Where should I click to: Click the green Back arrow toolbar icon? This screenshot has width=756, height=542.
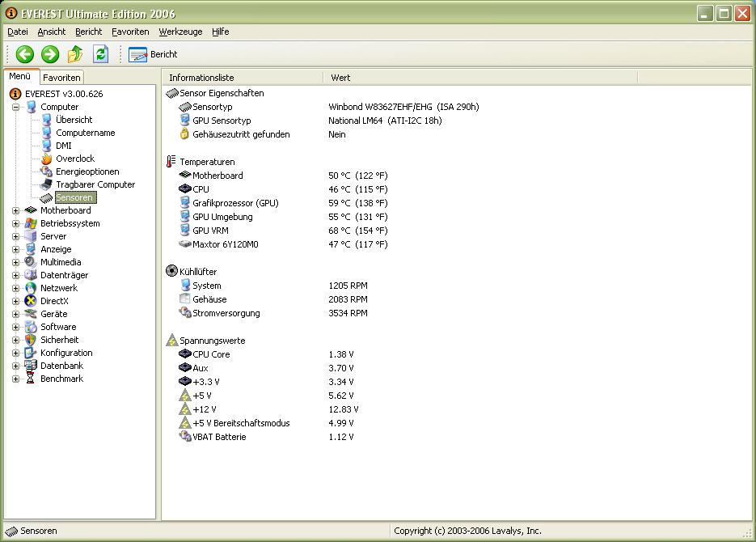point(24,54)
